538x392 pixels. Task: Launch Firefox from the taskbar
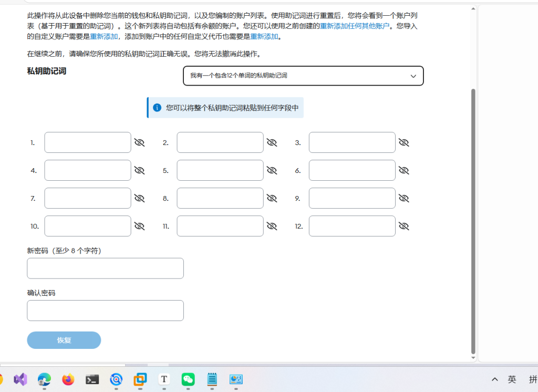[68, 379]
